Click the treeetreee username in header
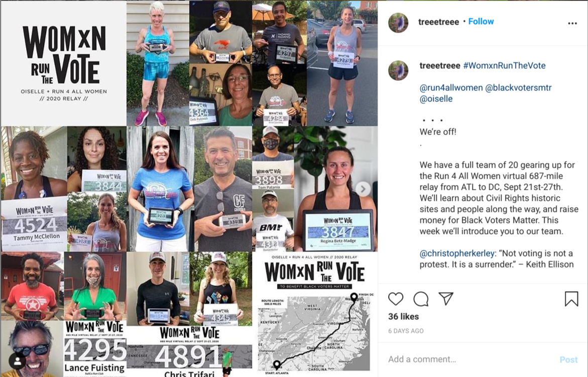The image size is (588, 377). pos(438,22)
